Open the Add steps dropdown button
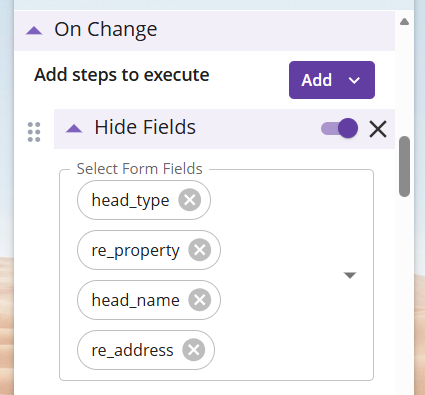This screenshot has height=395, width=425. (332, 80)
